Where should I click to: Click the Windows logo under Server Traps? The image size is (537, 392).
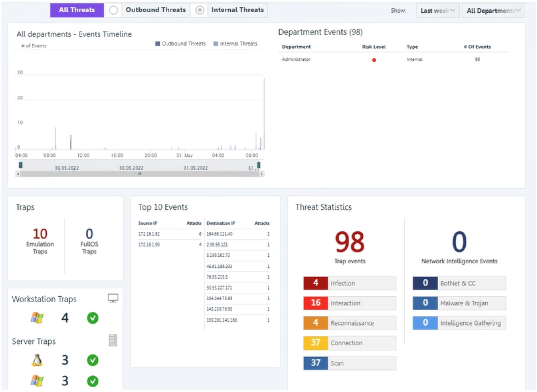pos(37,381)
